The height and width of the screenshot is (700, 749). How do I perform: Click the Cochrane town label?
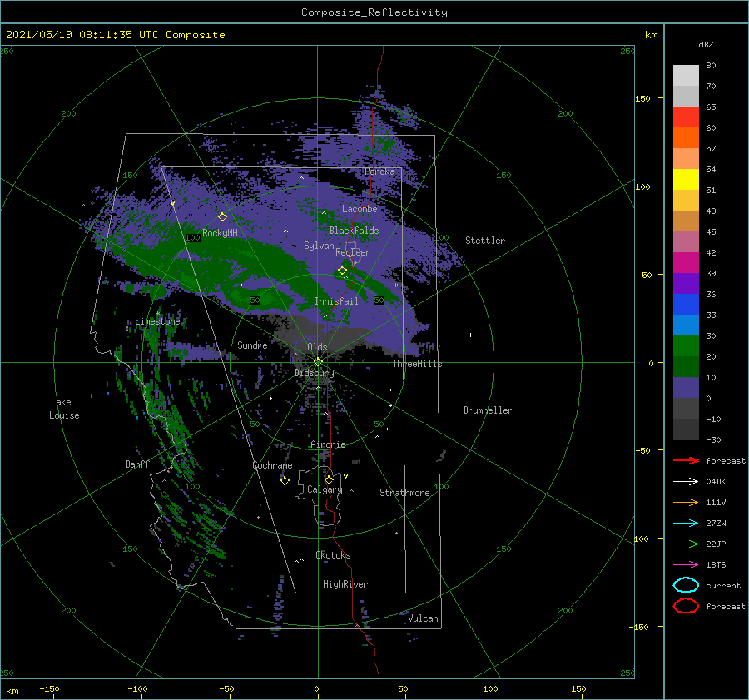(272, 465)
